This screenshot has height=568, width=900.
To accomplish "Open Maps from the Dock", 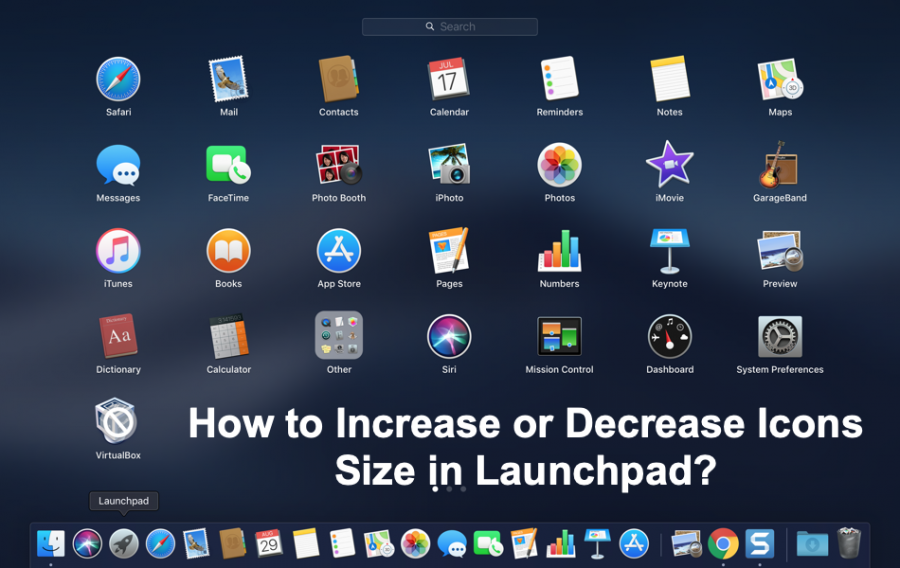I will point(379,543).
